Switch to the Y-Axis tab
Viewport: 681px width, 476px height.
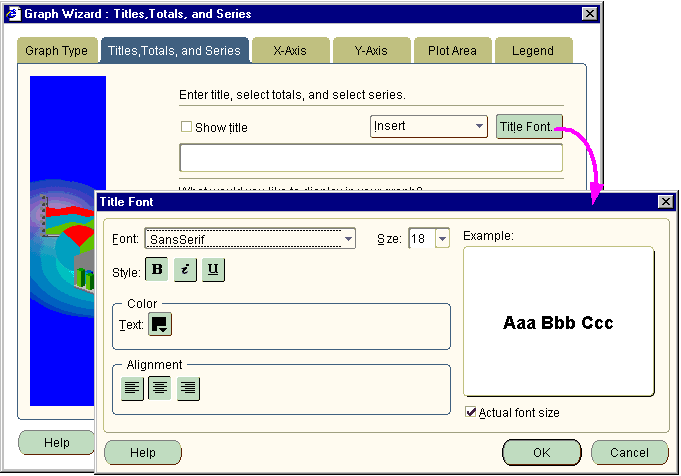coord(371,50)
